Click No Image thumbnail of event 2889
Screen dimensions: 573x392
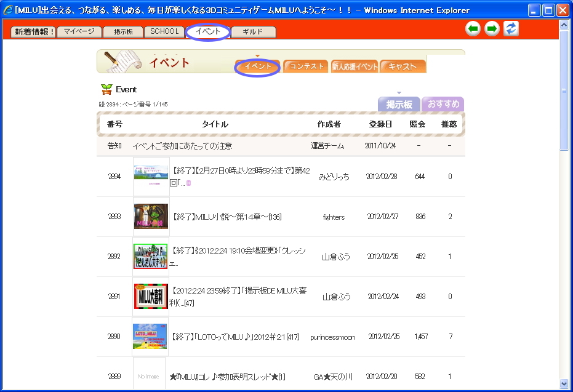(x=149, y=374)
